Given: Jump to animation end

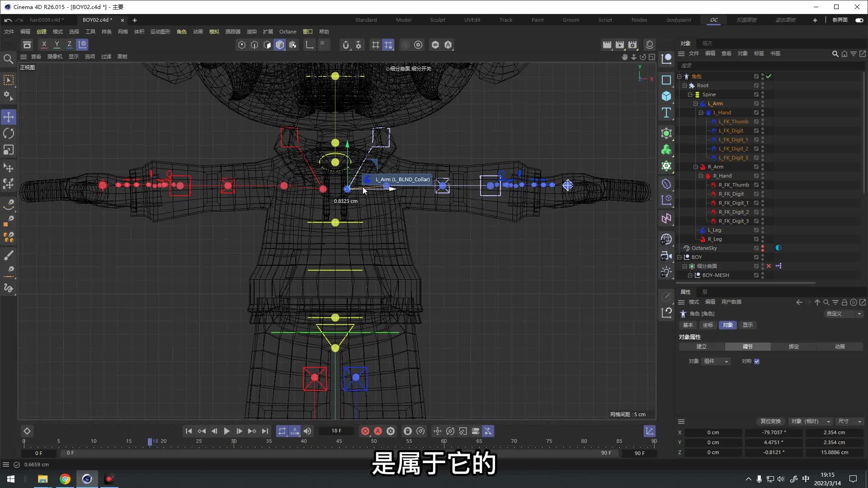Looking at the screenshot, I should [265, 431].
